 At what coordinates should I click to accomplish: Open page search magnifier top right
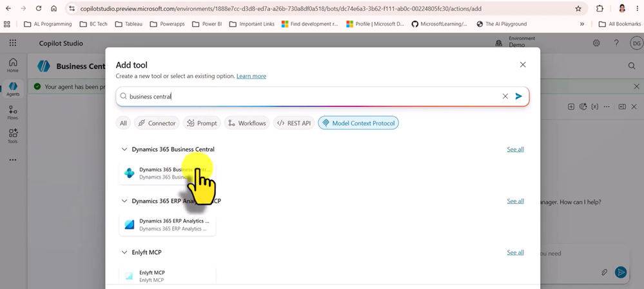(632, 66)
